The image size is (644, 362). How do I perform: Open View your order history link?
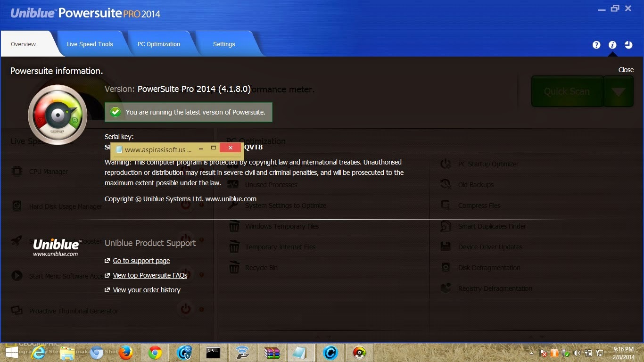pyautogui.click(x=147, y=290)
